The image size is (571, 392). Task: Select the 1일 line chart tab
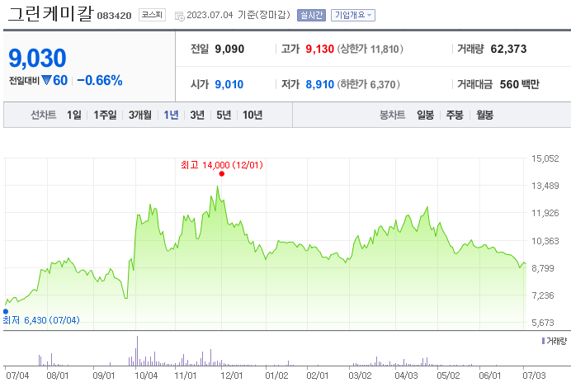tap(74, 115)
